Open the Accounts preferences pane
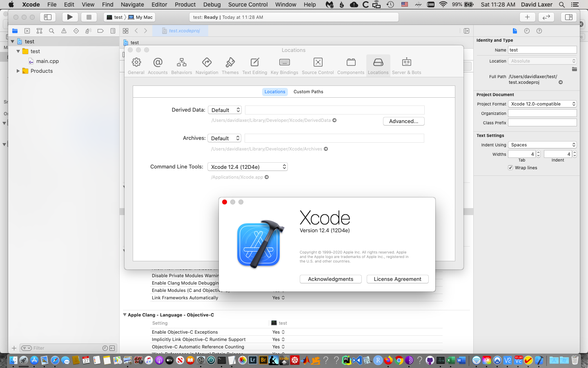 pos(158,65)
